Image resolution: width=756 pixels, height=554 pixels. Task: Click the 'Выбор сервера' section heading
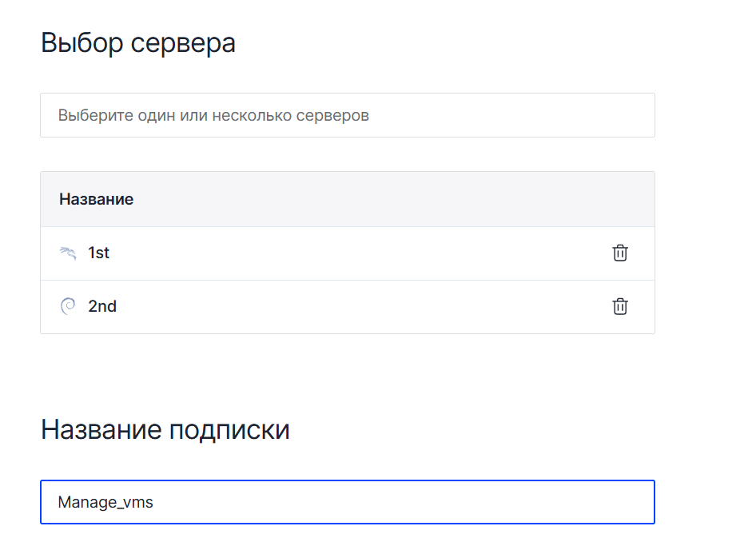tap(137, 42)
